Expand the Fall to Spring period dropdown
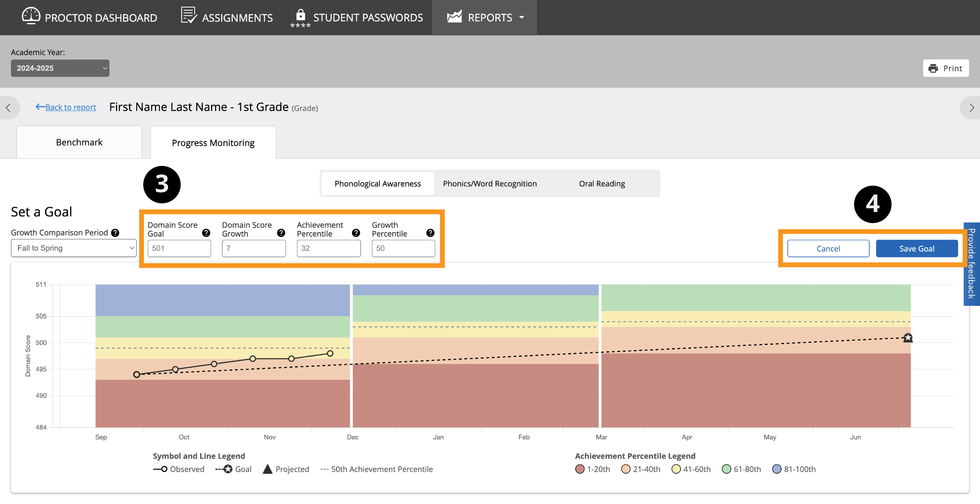The image size is (980, 504). coord(73,248)
